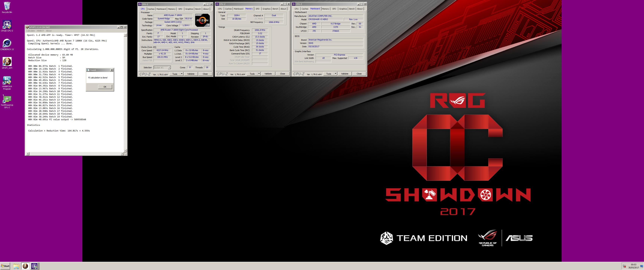This screenshot has width=644, height=270.
Task: Launch CPUID CPU-Z from desktop
Action: [7, 26]
